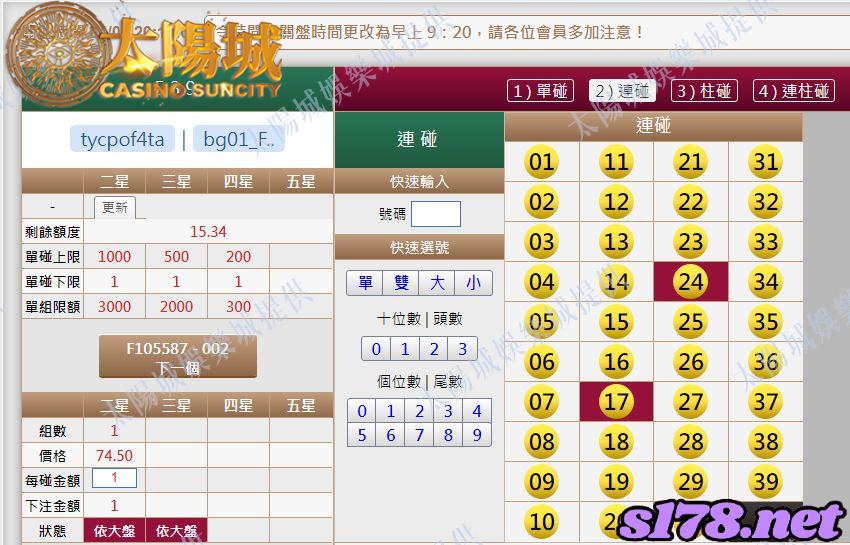This screenshot has width=850, height=545.
Task: Select ball number 19
Action: click(x=616, y=482)
